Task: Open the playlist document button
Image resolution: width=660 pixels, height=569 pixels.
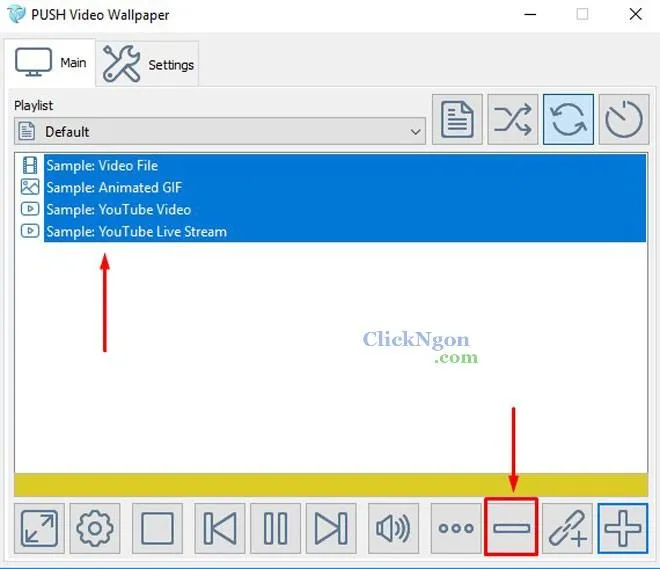Action: pos(457,120)
